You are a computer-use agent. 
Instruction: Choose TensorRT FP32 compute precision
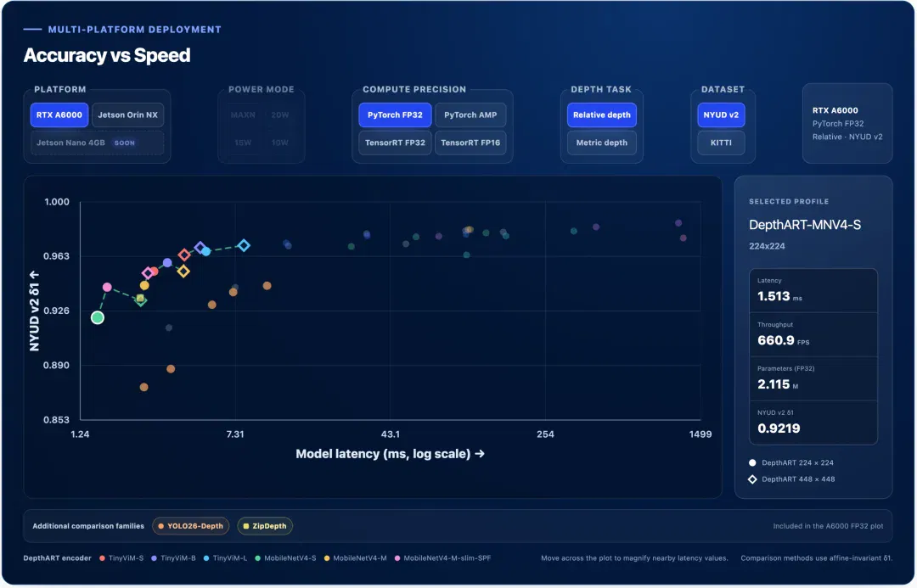tap(395, 143)
